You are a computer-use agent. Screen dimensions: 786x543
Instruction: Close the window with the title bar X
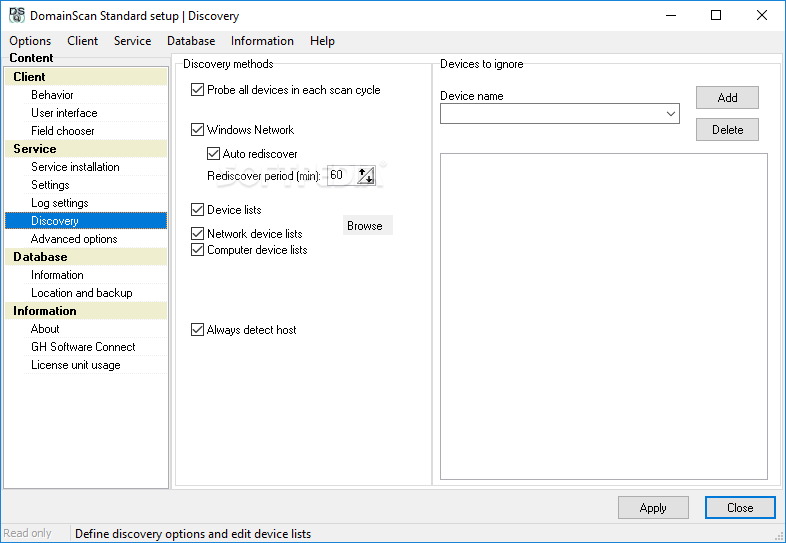762,16
